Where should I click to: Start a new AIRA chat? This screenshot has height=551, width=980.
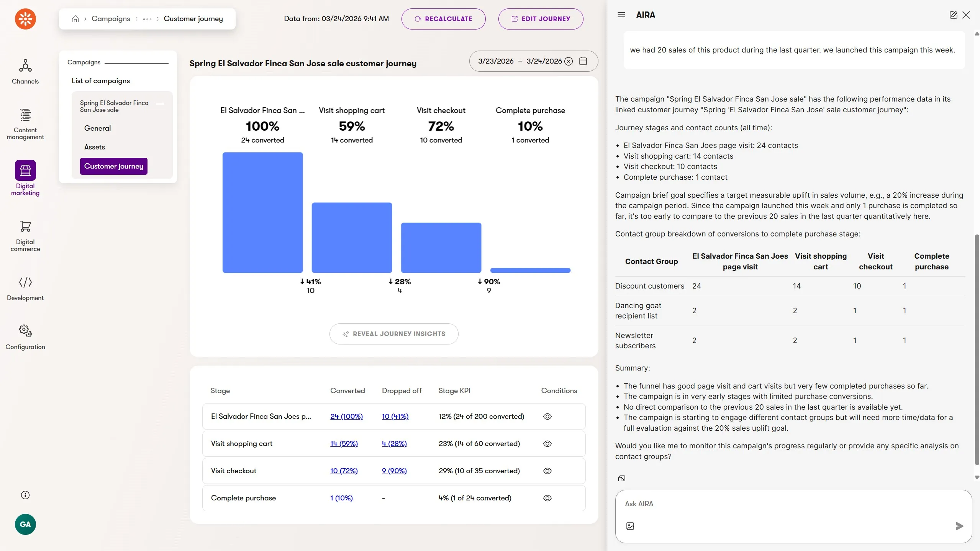point(953,15)
